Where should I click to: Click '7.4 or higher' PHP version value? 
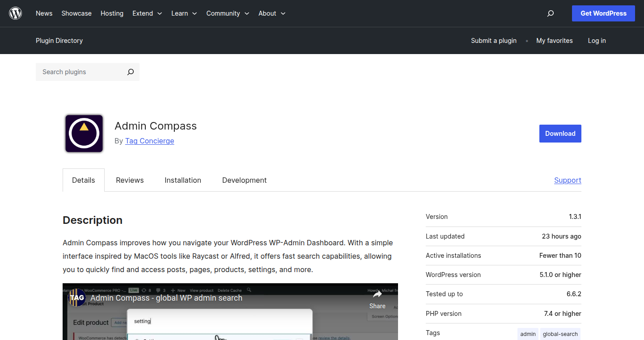[x=563, y=314]
